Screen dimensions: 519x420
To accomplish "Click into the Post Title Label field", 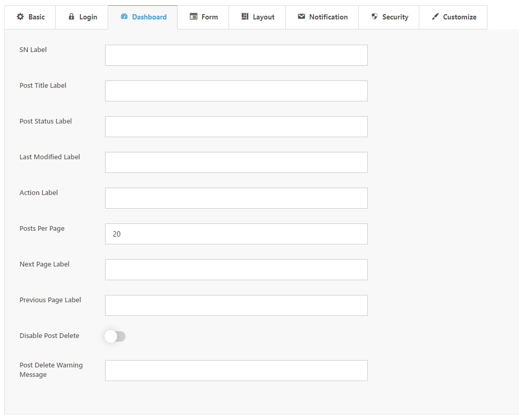I will click(236, 91).
